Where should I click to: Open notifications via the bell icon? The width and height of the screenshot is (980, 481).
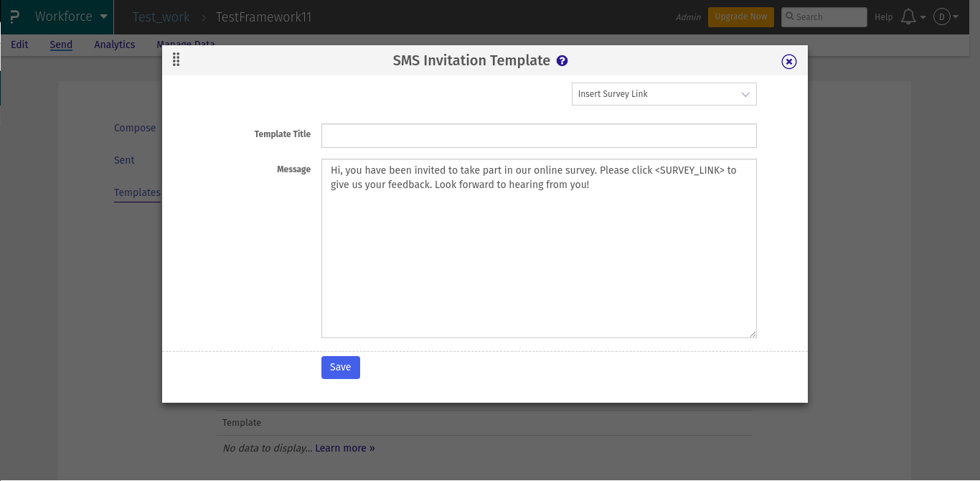pyautogui.click(x=908, y=16)
